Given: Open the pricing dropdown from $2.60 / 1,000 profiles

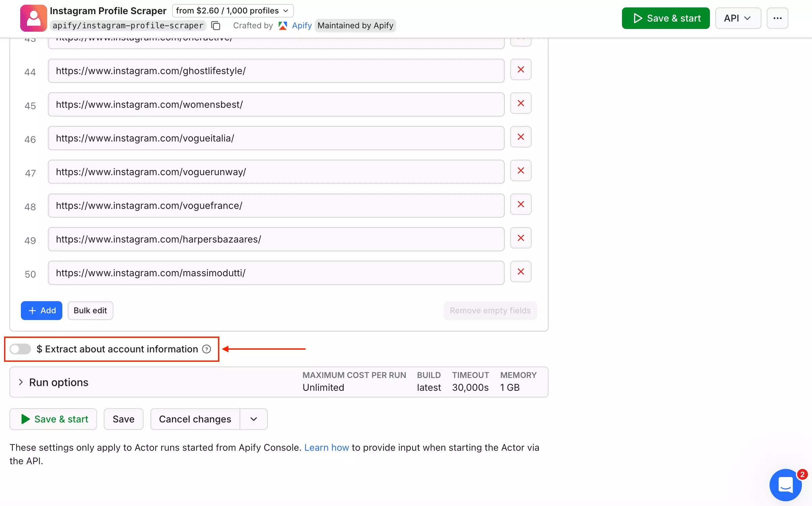Looking at the screenshot, I should point(232,11).
